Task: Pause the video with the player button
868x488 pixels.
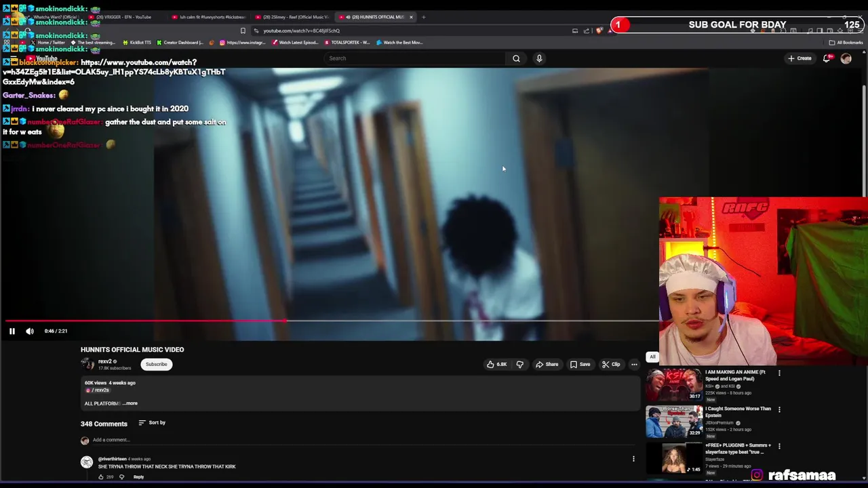Action: [12, 331]
